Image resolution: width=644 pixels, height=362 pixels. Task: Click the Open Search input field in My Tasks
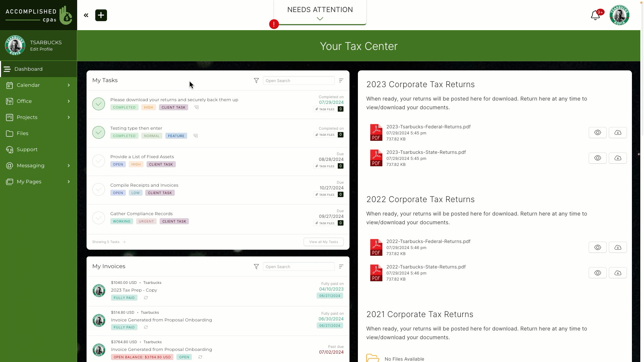coord(299,80)
